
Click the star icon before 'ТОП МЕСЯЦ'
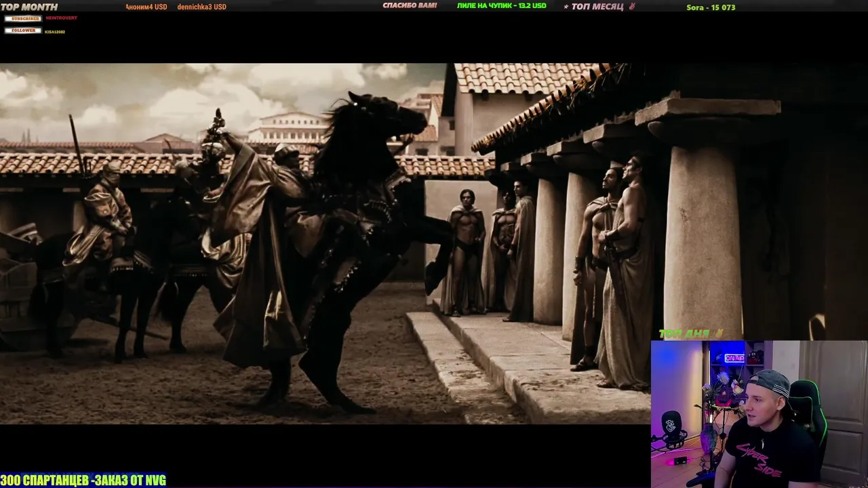coord(566,7)
